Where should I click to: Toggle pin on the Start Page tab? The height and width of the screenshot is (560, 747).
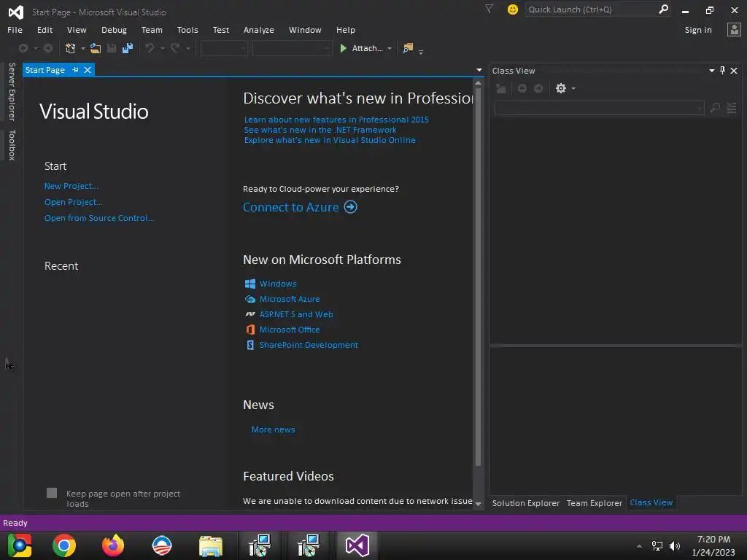tap(75, 70)
